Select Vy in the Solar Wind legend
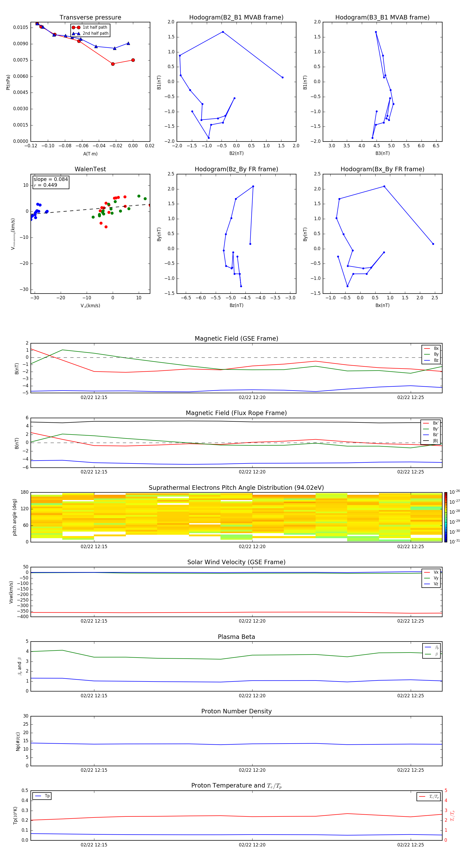 pyautogui.click(x=431, y=578)
